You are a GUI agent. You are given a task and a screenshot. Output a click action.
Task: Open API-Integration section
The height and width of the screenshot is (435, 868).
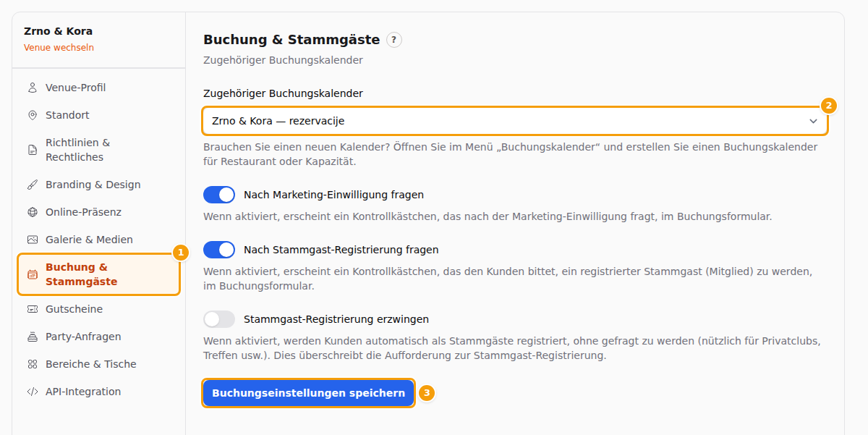point(98,392)
